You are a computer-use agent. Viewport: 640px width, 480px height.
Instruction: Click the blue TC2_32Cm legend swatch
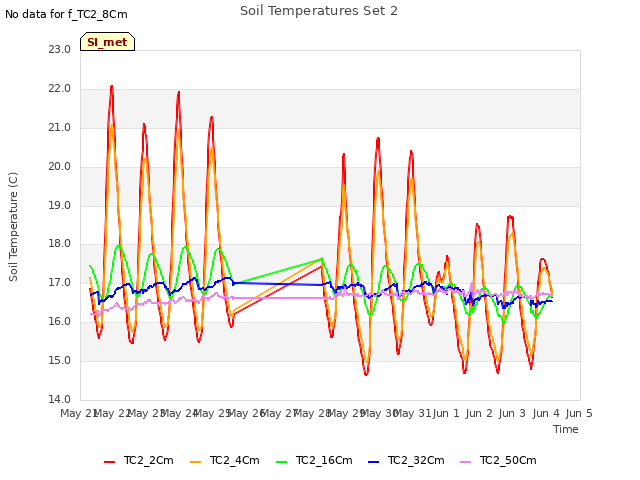tap(373, 462)
